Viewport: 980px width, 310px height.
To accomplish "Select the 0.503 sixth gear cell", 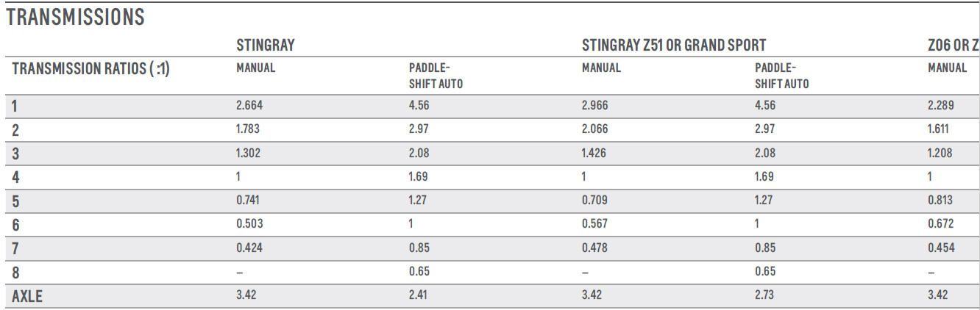I will coord(249,223).
